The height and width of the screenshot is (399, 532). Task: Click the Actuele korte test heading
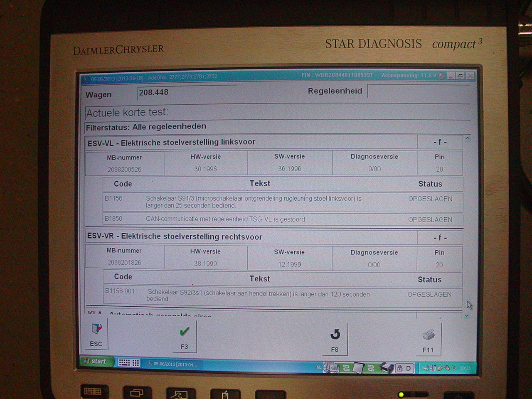tap(127, 113)
